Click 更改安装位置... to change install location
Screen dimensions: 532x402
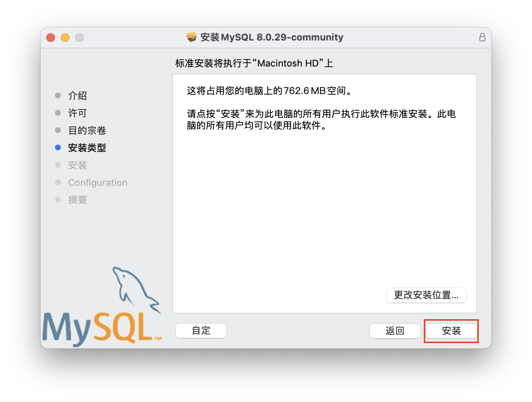pos(426,295)
